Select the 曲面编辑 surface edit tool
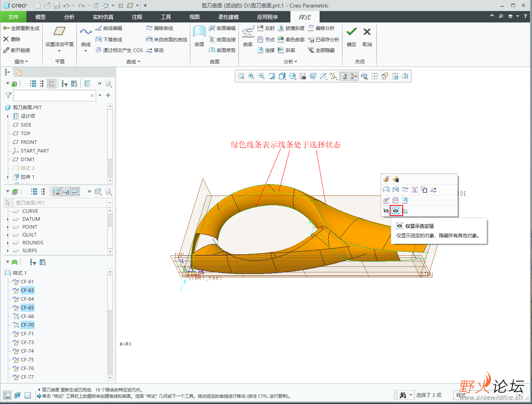The height and width of the screenshot is (404, 532). point(222,28)
